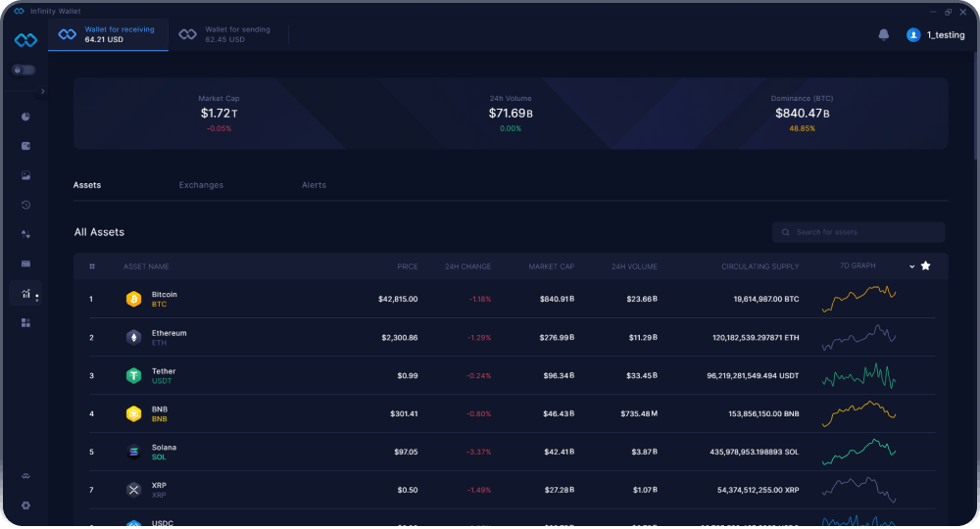Image resolution: width=980 pixels, height=529 pixels.
Task: Open the card icon in sidebar
Action: point(25,264)
